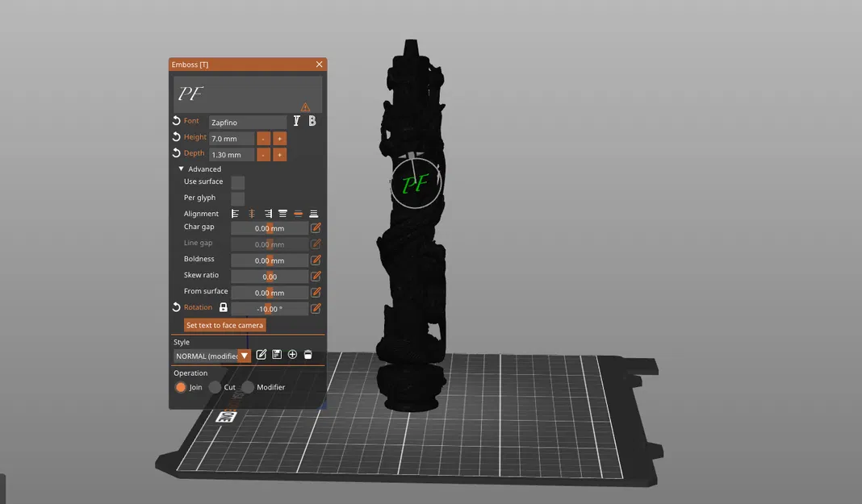Edit Boldness value with pencil icon
862x504 pixels.
(x=316, y=260)
